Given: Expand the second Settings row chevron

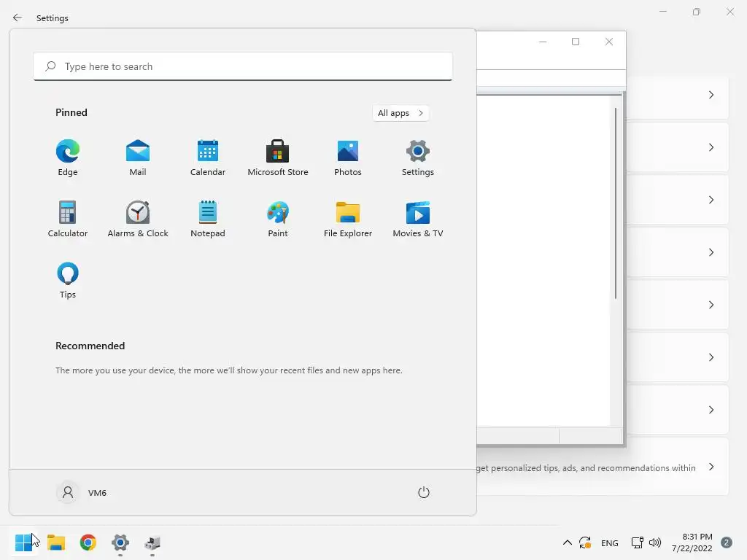Looking at the screenshot, I should (711, 147).
